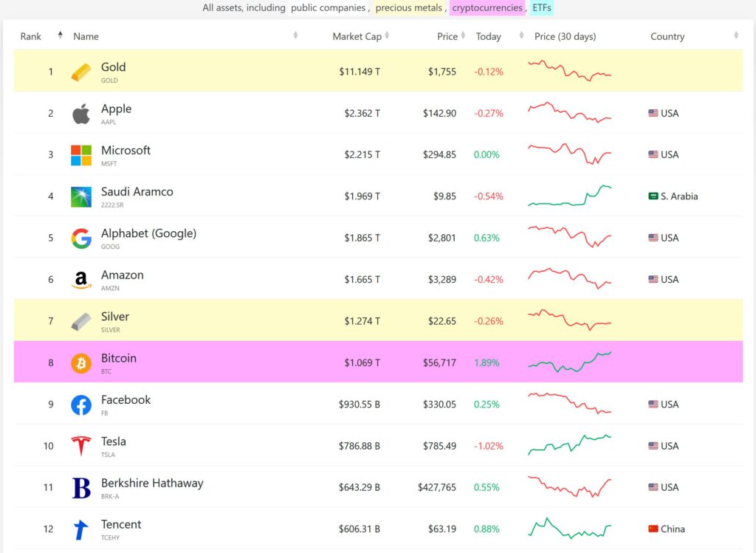Sort by Country column arrow

(x=736, y=35)
